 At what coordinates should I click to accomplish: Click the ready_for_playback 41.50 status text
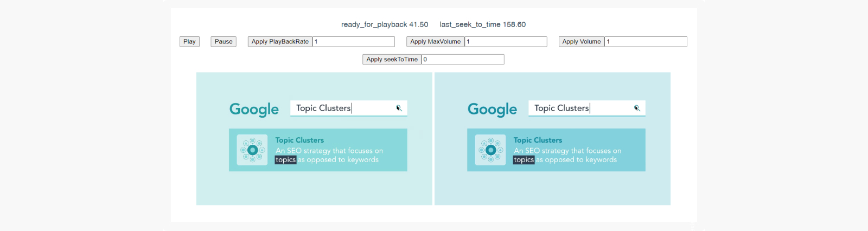click(x=385, y=24)
